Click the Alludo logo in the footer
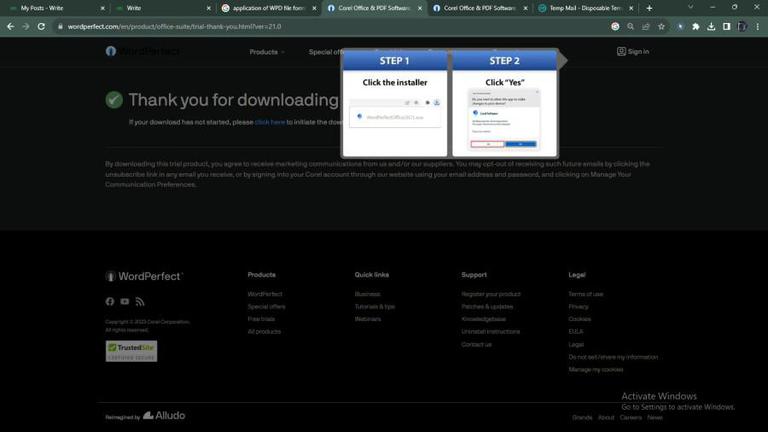Screen dimensions: 768x432 click(164, 415)
